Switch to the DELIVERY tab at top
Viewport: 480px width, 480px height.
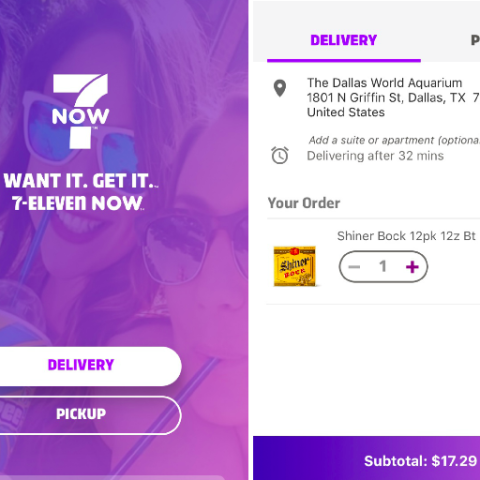344,40
